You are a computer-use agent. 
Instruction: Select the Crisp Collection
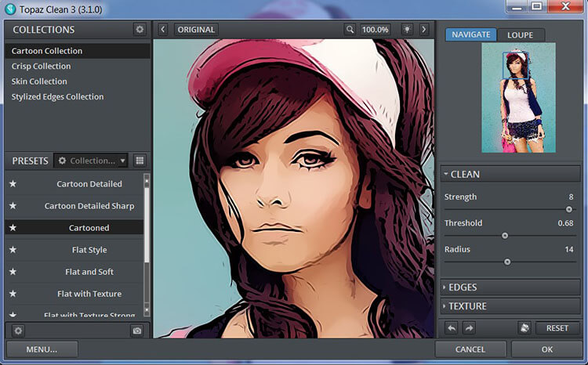[41, 67]
